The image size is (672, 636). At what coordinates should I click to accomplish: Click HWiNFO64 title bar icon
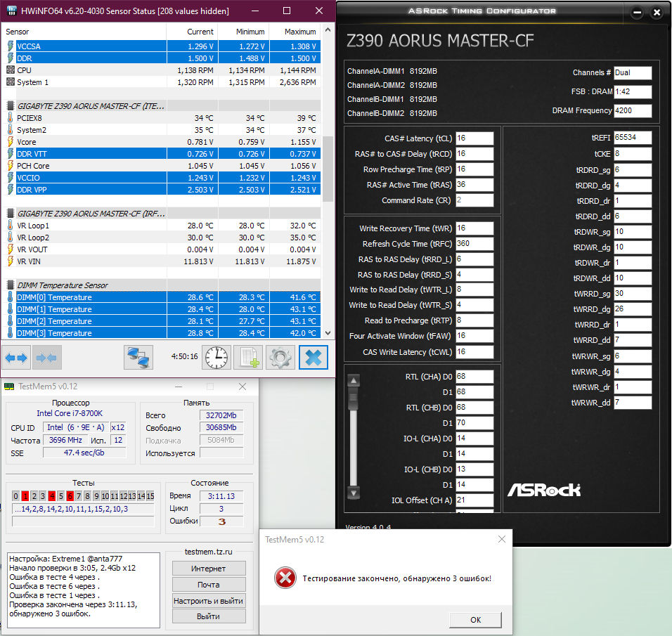click(11, 11)
